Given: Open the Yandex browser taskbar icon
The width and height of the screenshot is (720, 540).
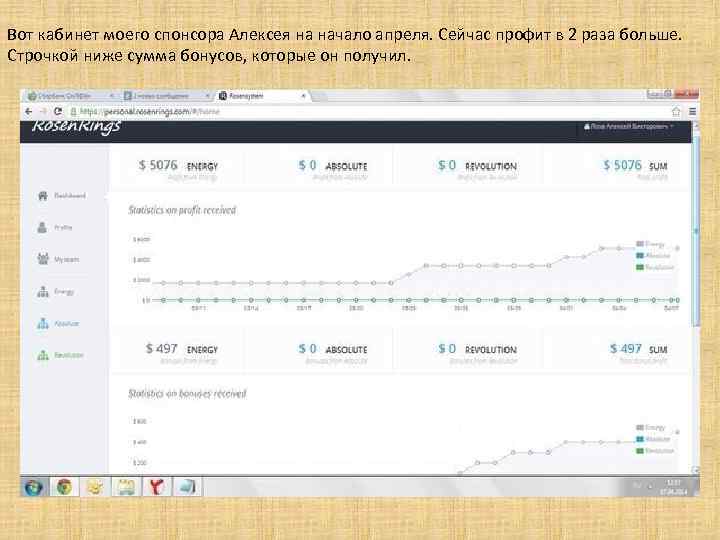Looking at the screenshot, I should click(156, 487).
